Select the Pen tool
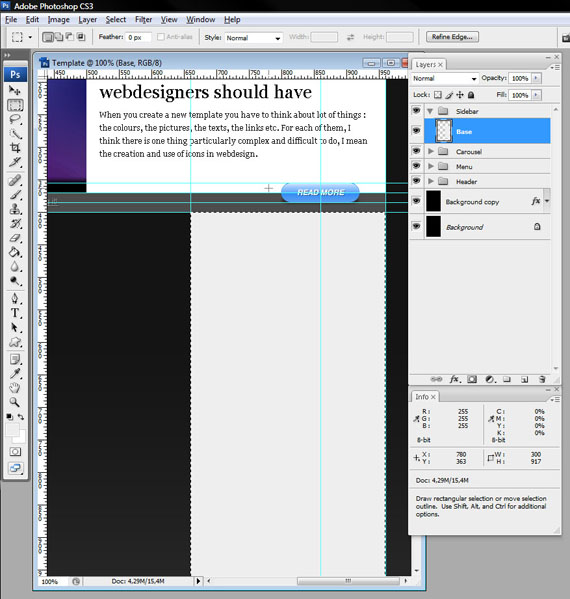The width and height of the screenshot is (570, 599). coord(15,299)
